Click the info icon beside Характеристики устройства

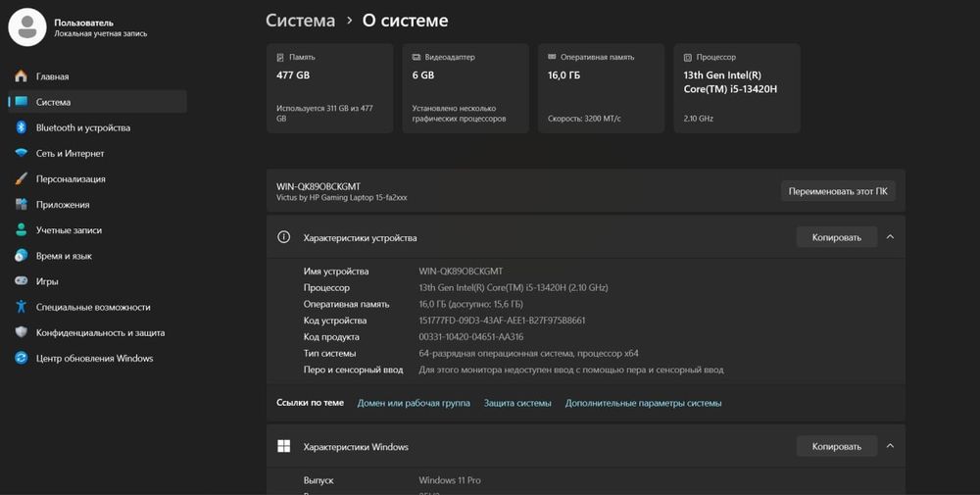284,237
